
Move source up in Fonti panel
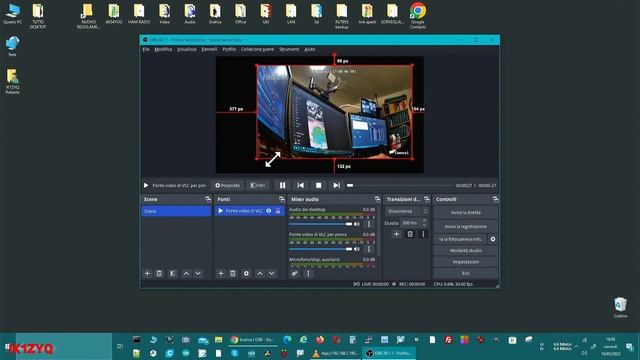click(x=260, y=273)
